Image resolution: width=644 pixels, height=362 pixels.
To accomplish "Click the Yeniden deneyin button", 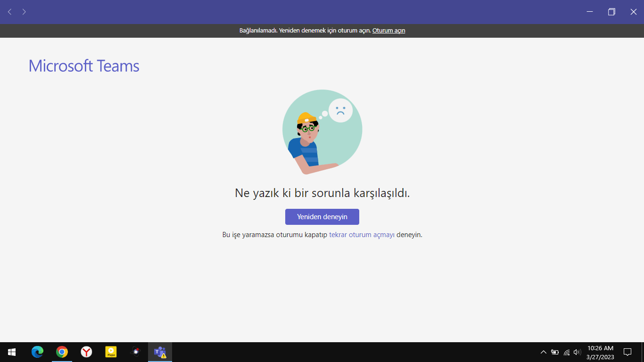I will point(322,217).
